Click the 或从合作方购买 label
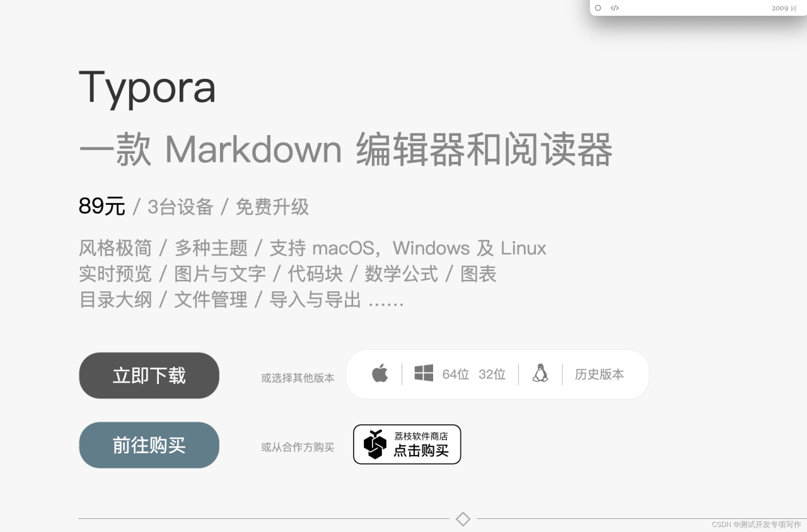 tap(298, 448)
